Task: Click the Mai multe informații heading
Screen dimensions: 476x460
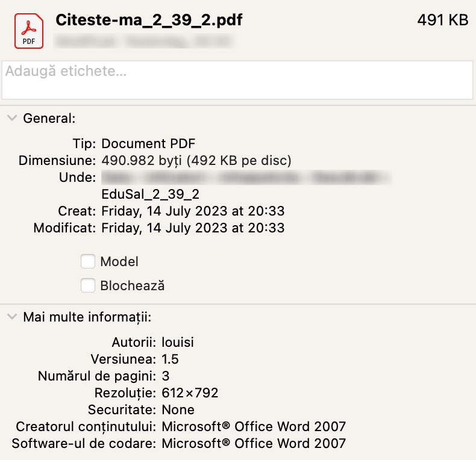Action: 87,317
